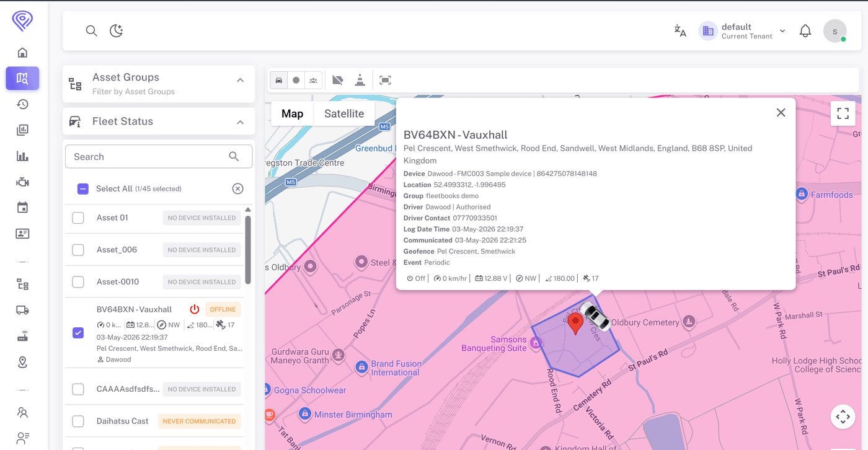Open the person list sidebar icon at bottom
This screenshot has width=868, height=450.
point(23,438)
